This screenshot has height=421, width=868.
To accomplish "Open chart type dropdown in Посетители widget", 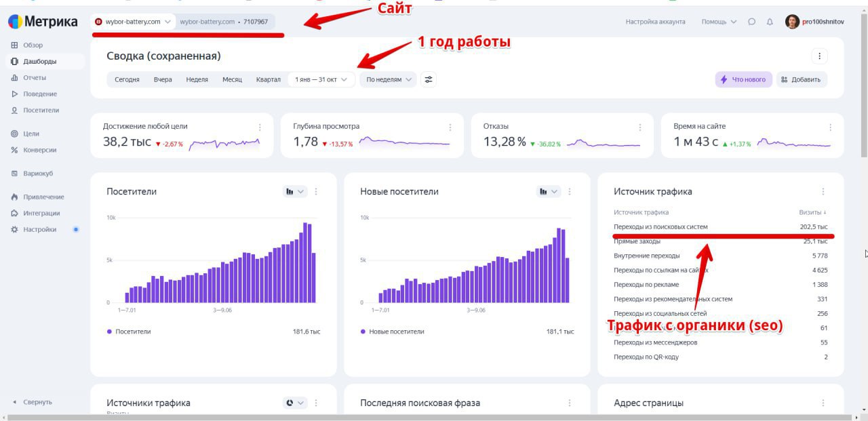I will [294, 192].
